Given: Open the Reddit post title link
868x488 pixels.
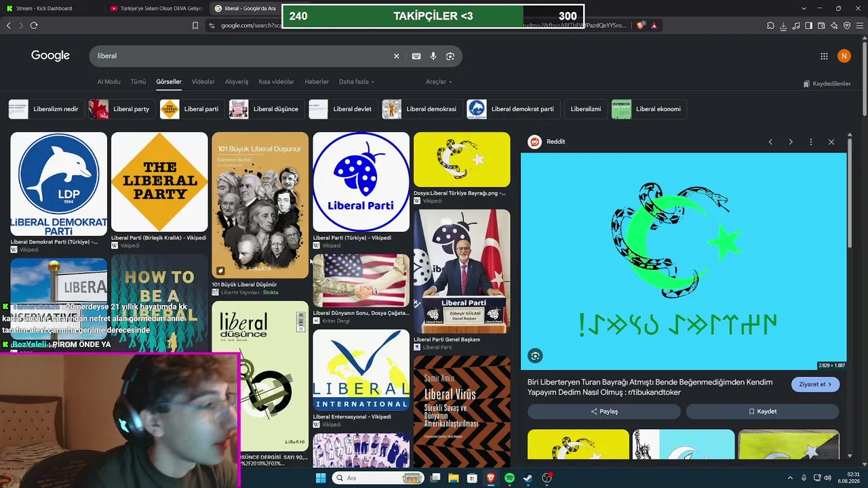Looking at the screenshot, I should coord(650,387).
